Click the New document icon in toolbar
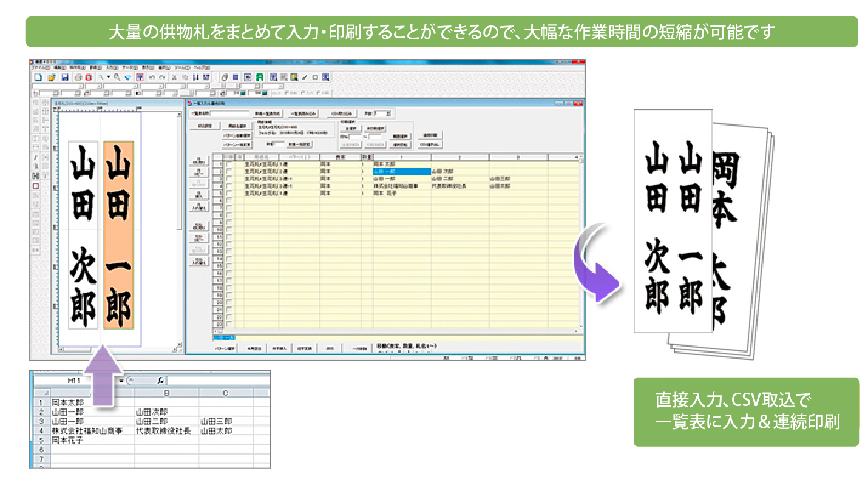Viewport: 868px width, 491px height. click(x=38, y=78)
